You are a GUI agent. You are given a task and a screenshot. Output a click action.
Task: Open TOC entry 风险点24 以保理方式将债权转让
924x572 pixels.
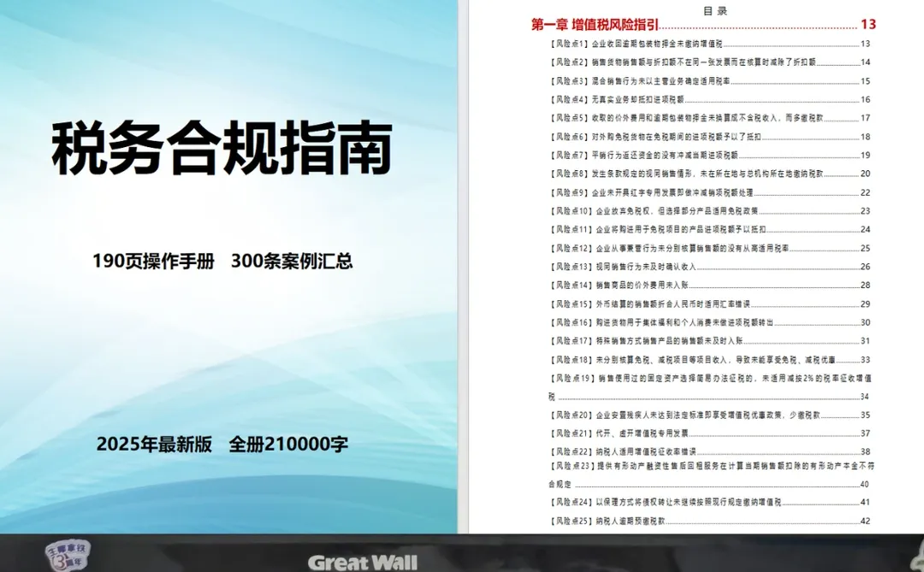709,502
